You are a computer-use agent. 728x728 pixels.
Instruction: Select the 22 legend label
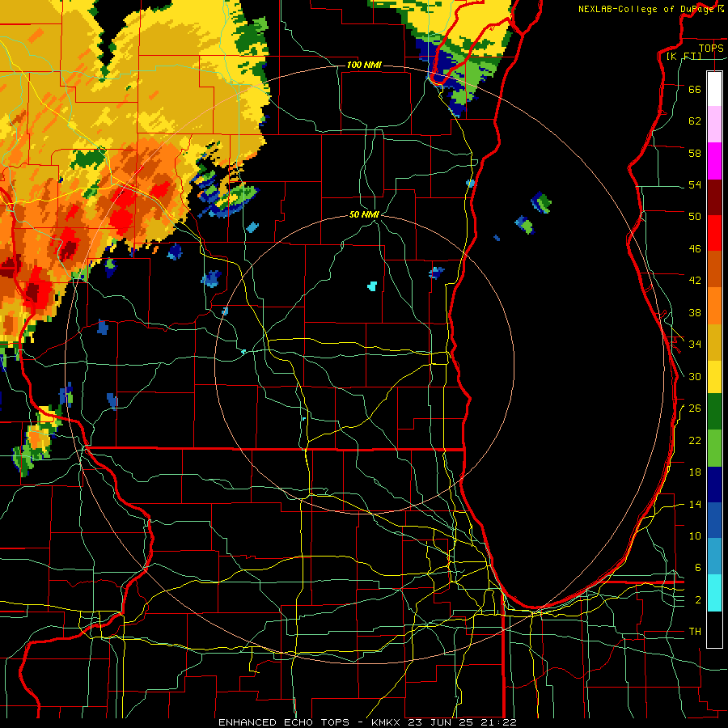click(695, 441)
